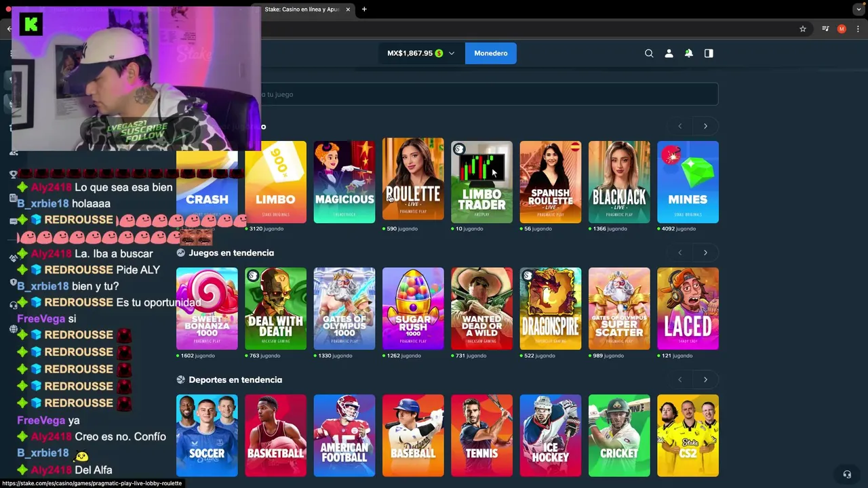Select the Stake Casino browser tab
This screenshot has height=488, width=868.
302,9
